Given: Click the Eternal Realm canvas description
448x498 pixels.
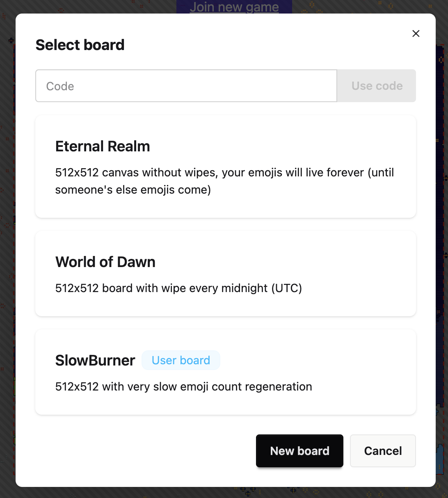Looking at the screenshot, I should click(224, 181).
